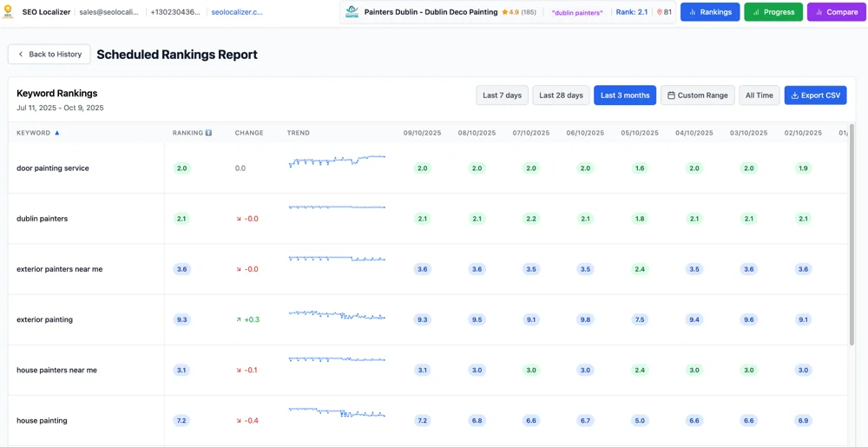
Task: Click the calendar icon in Custom Range
Action: (x=671, y=95)
